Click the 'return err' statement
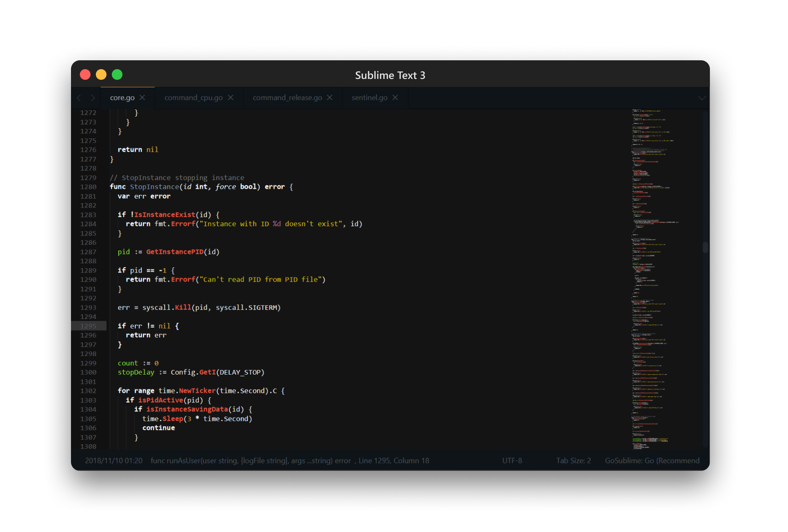The width and height of the screenshot is (788, 532). coord(146,335)
